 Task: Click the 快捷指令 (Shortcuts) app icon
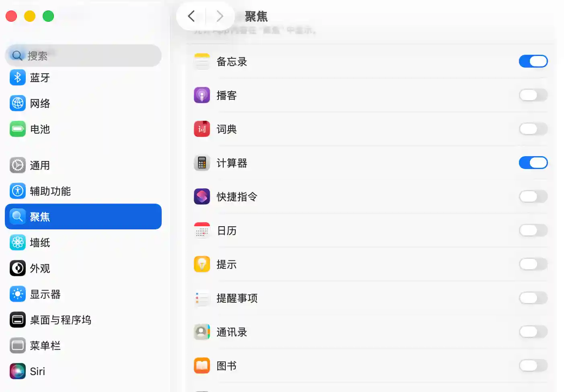202,196
